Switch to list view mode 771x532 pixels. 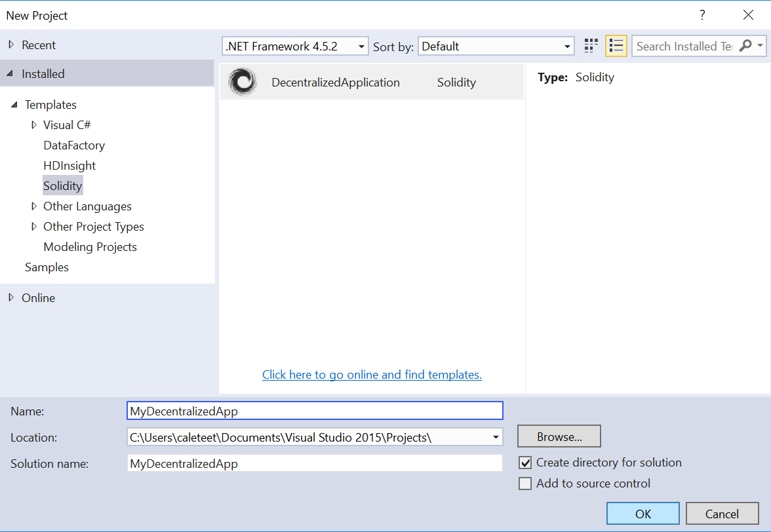(616, 46)
